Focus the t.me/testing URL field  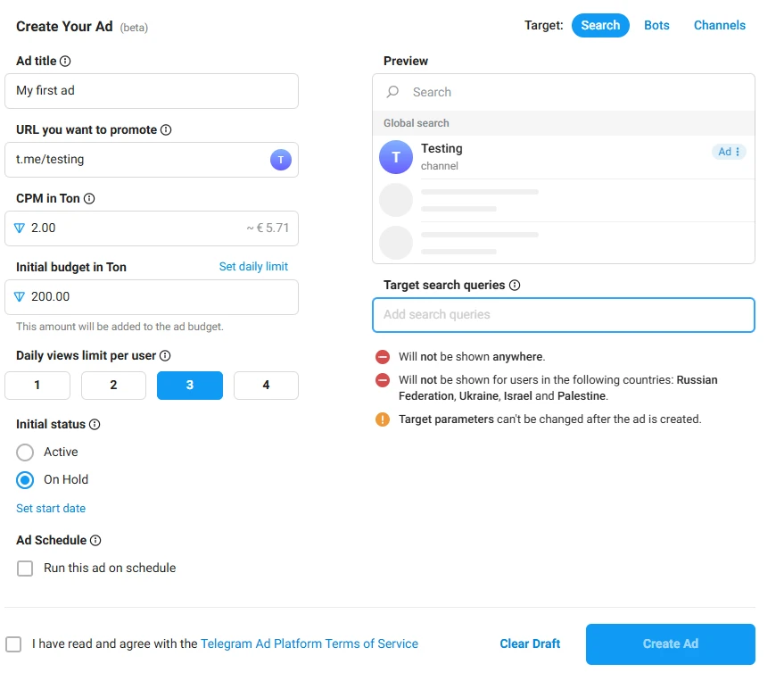tap(152, 160)
